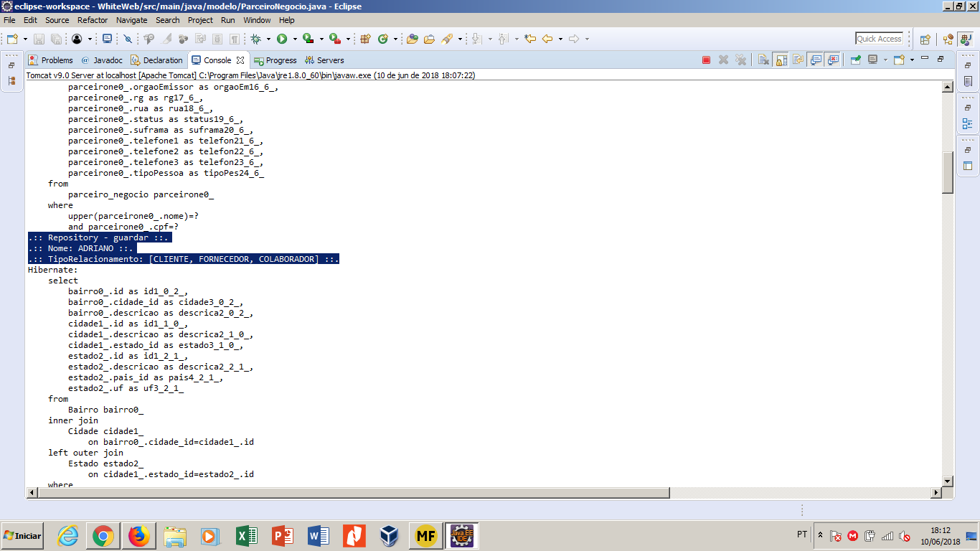
Task: Open the Display Selected Console dropdown
Action: pyautogui.click(x=885, y=60)
